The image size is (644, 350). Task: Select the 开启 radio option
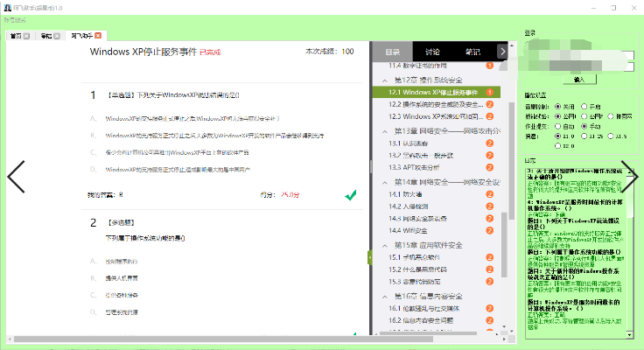click(x=584, y=107)
